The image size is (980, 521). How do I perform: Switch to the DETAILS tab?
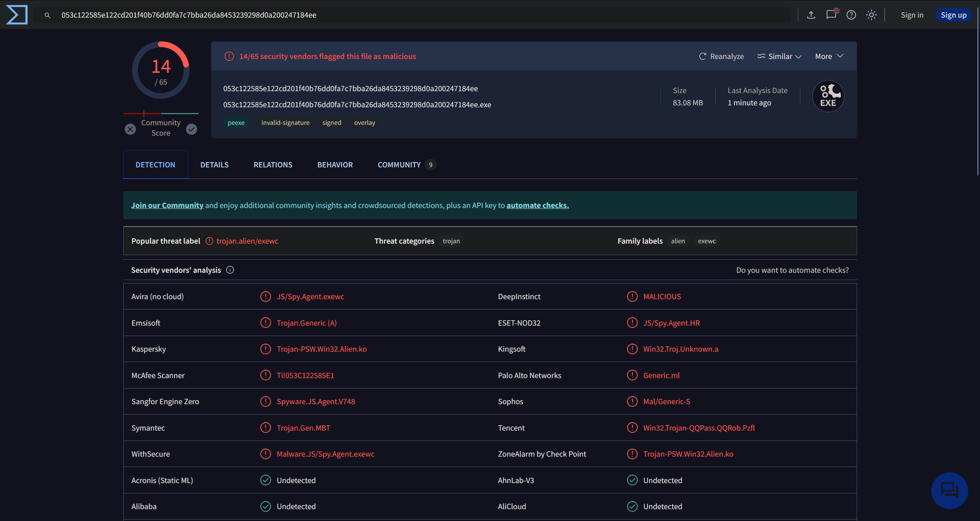tap(214, 165)
